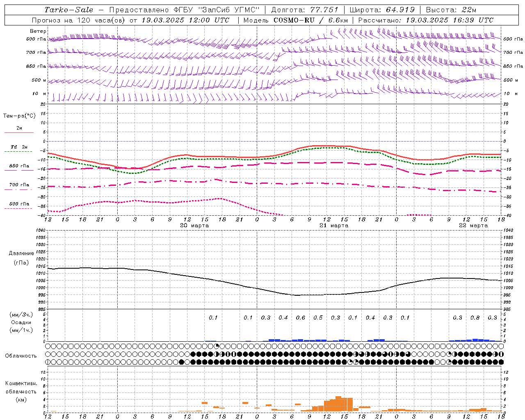Click the "21 марта" date label

point(334,226)
